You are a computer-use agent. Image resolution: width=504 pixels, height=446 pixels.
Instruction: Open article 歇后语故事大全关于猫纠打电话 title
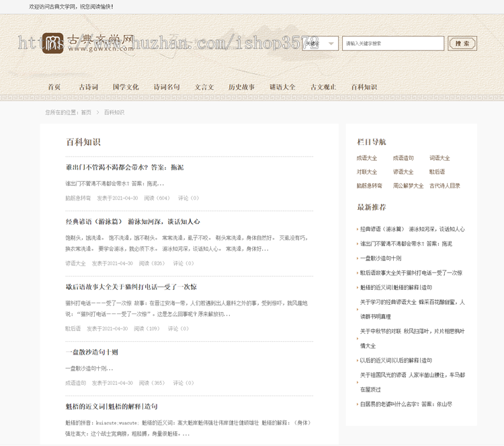point(131,287)
